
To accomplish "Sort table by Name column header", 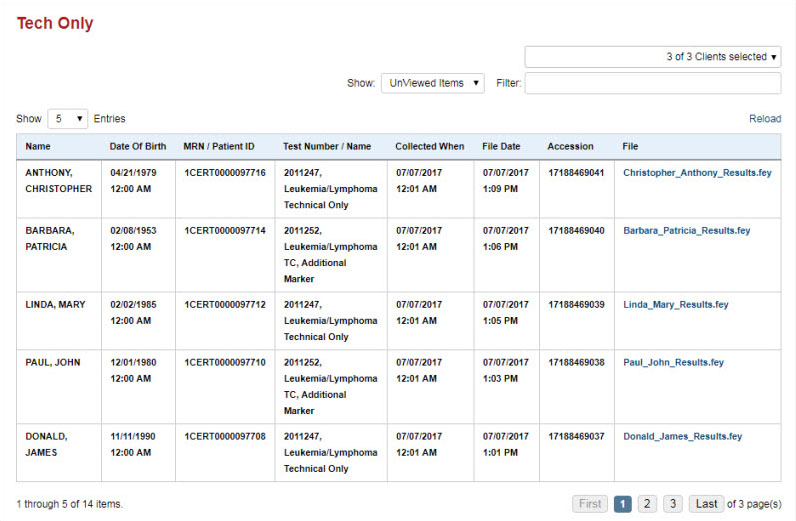I will 38,146.
